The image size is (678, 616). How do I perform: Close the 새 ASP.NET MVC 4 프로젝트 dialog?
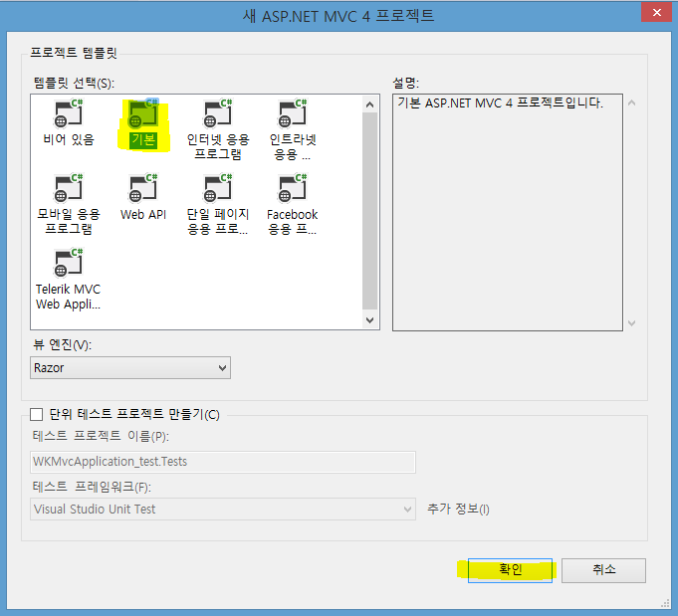pos(656,13)
